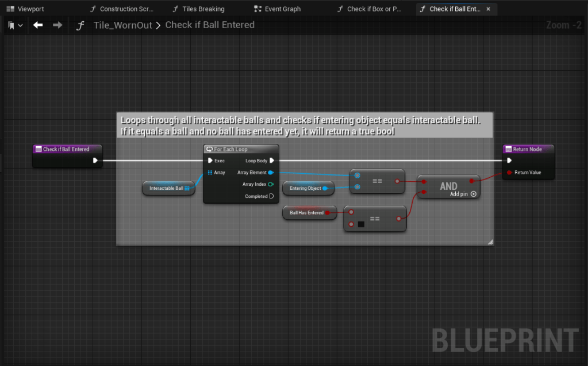
Task: Click the Add pin icon on AND node
Action: [473, 195]
